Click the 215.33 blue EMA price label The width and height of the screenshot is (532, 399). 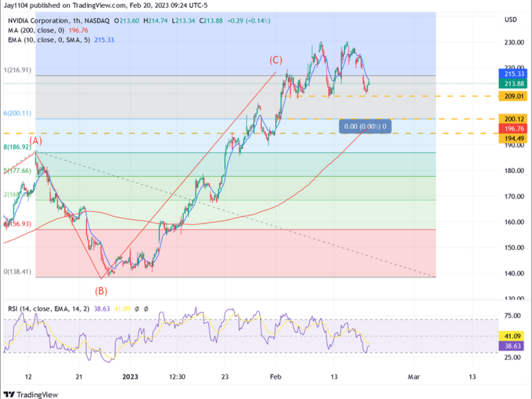click(513, 74)
